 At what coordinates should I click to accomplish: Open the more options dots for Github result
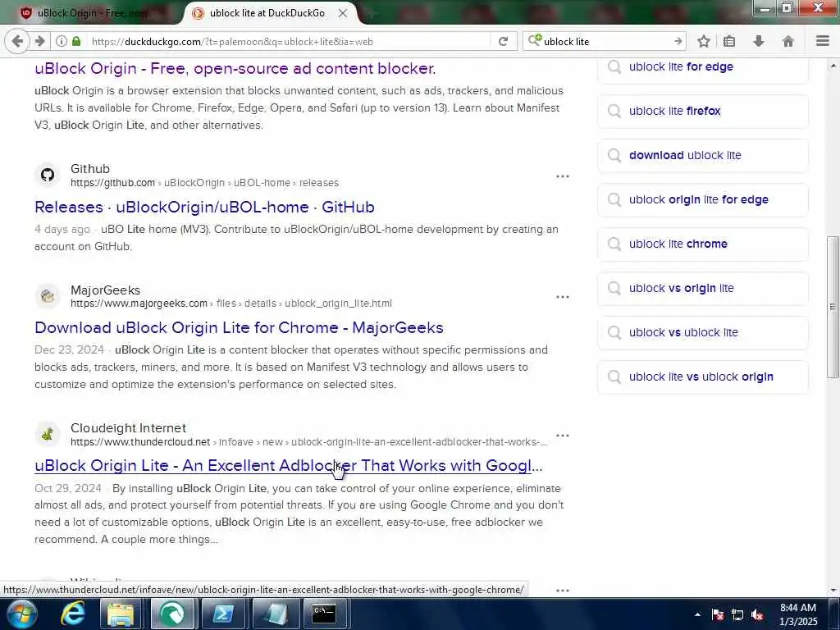563,176
